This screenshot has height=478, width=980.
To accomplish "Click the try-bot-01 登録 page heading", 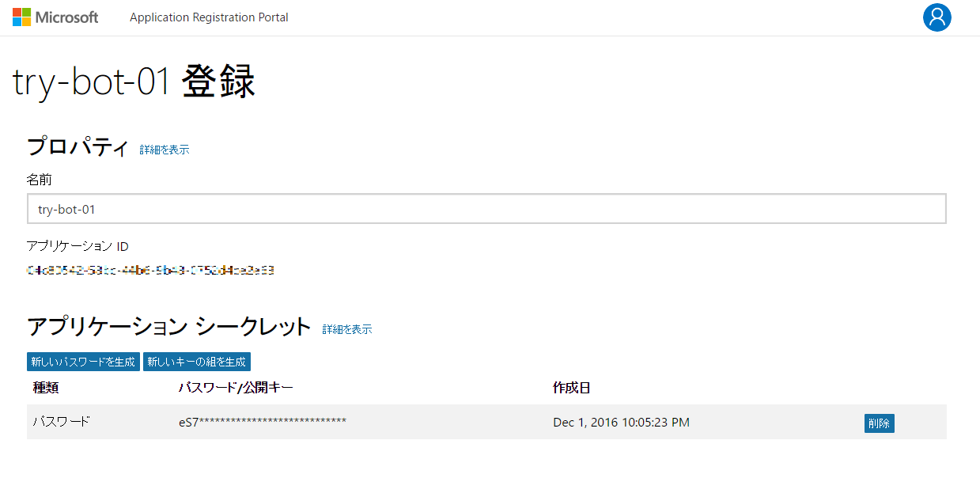I will [x=132, y=82].
